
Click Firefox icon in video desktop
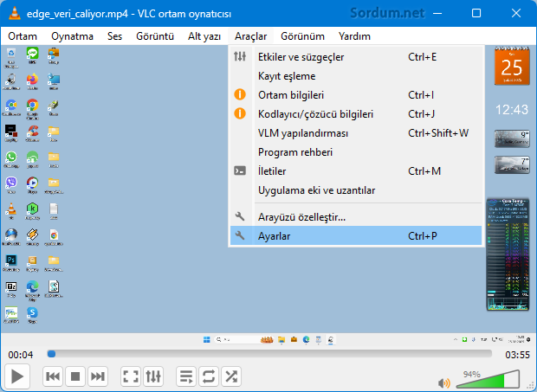(x=33, y=80)
